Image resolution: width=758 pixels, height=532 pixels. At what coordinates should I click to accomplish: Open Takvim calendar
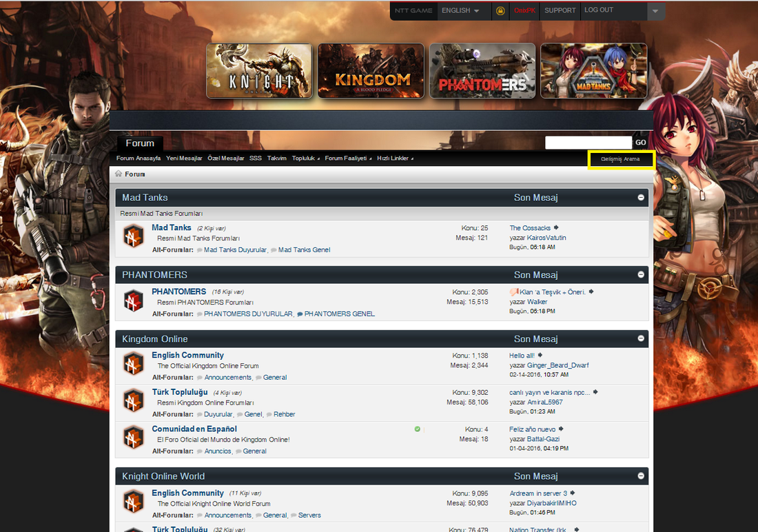[276, 158]
